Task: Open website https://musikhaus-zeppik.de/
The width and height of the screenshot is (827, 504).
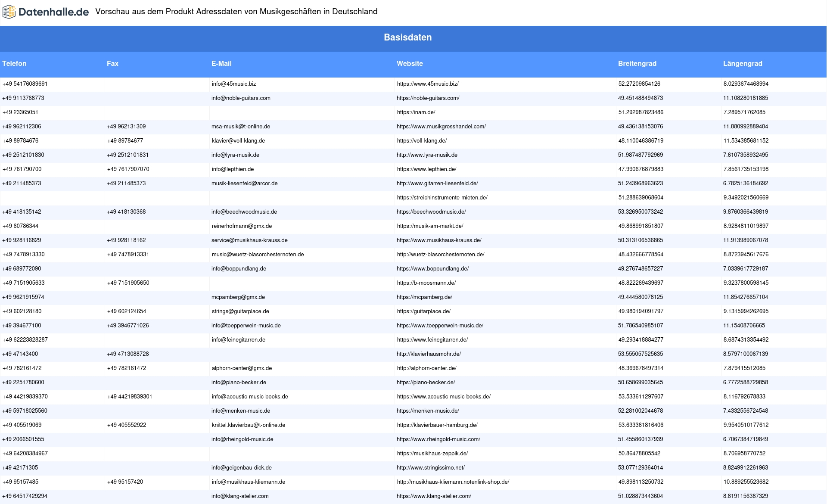Action: coord(432,454)
